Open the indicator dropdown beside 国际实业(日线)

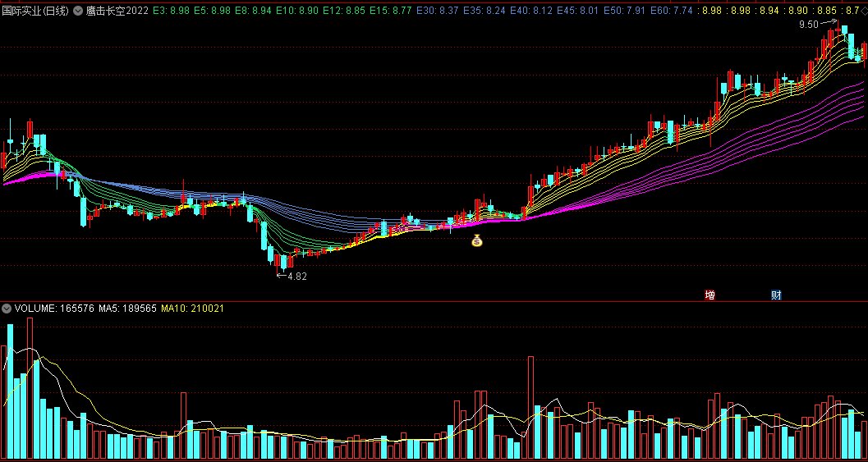(77, 11)
